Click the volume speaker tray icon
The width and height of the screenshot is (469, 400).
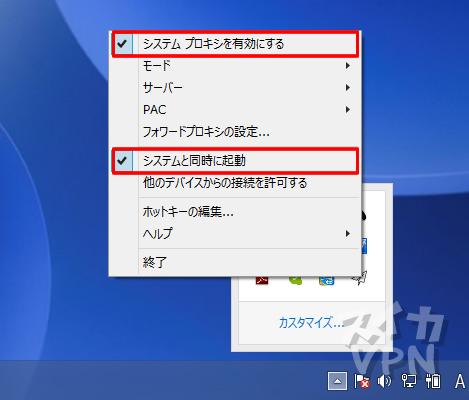(x=384, y=381)
